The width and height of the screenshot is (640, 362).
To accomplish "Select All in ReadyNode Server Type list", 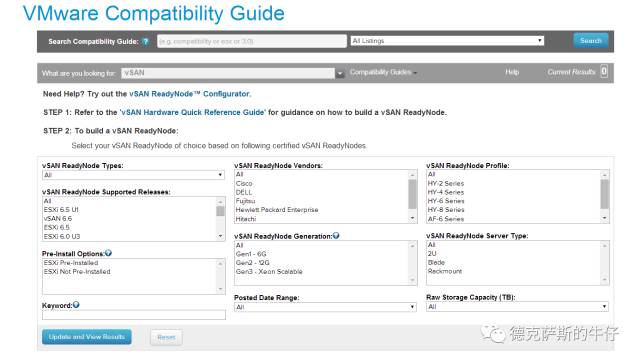I will coord(431,245).
